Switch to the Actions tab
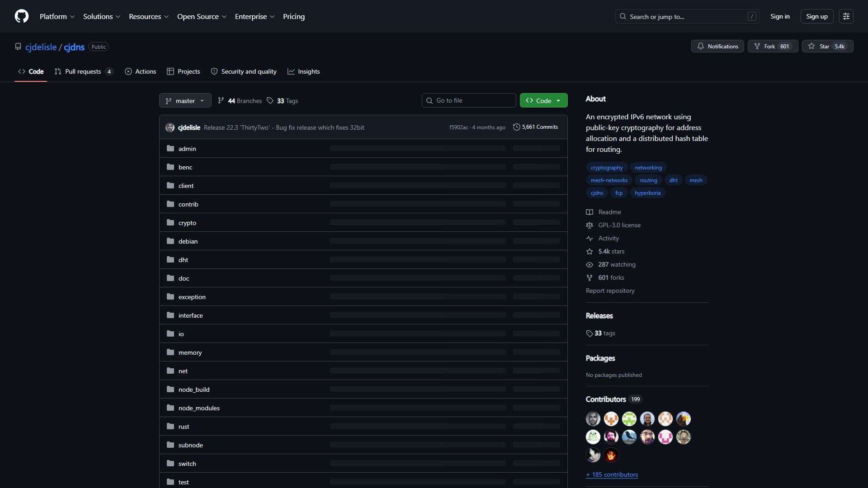 (141, 71)
